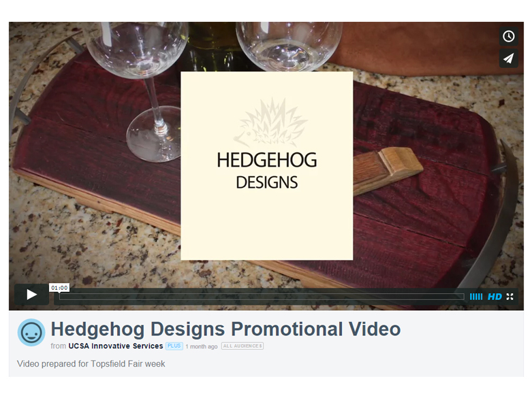Click the 01:00 timestamp marker
The height and width of the screenshot is (398, 532).
point(59,288)
